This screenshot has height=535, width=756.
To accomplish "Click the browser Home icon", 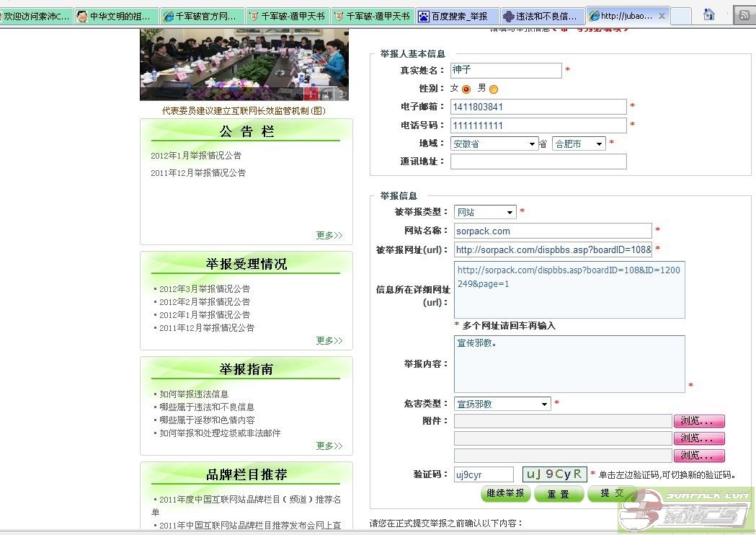I will coord(709,15).
